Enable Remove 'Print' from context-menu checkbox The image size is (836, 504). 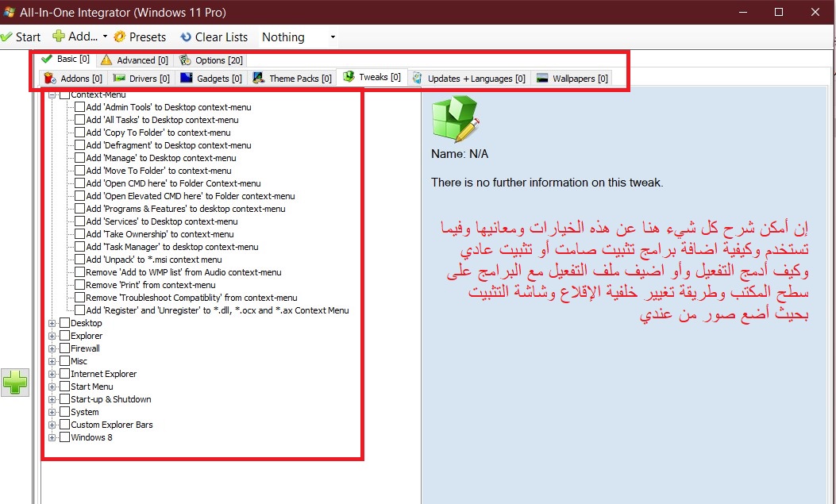point(80,285)
